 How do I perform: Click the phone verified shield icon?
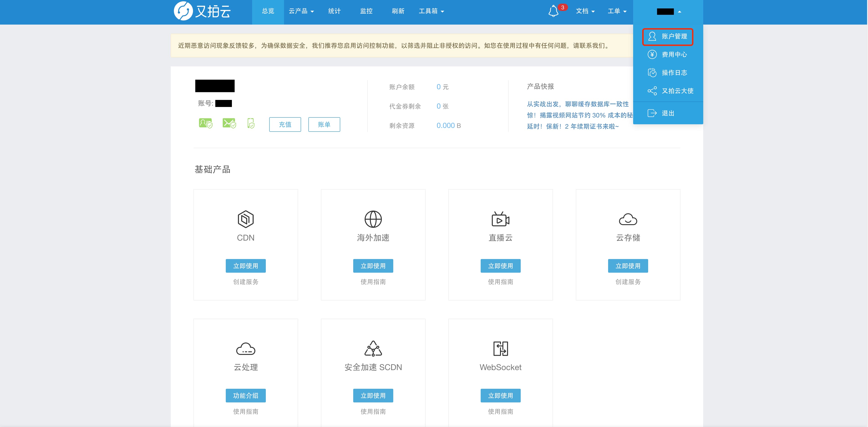point(251,123)
